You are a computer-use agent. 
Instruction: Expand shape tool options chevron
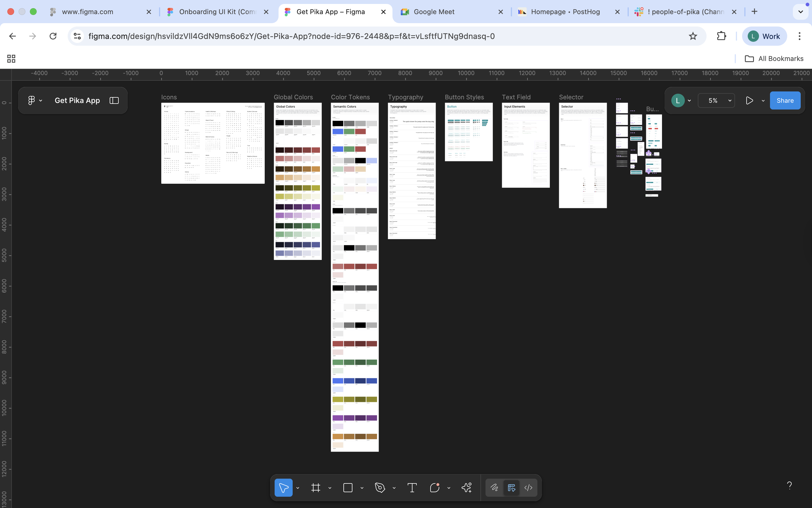click(x=362, y=488)
